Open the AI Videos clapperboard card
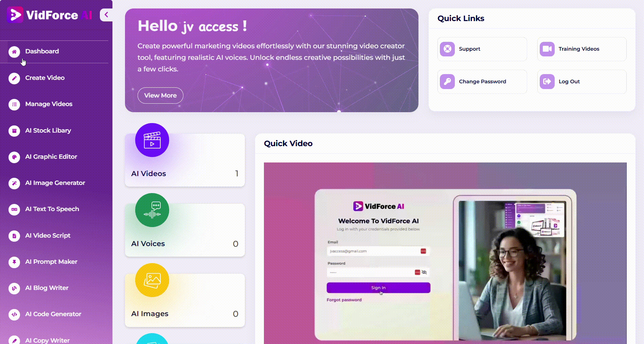This screenshot has width=644, height=344. pyautogui.click(x=185, y=160)
